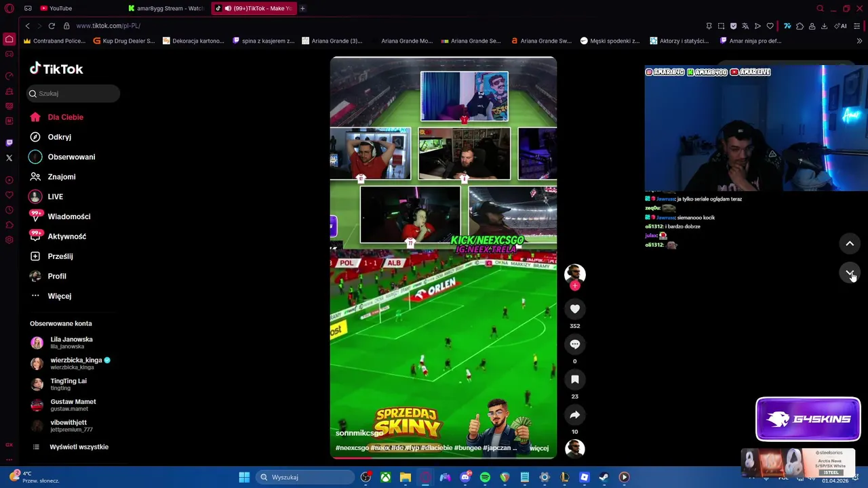Open browser easy setup menu
The height and width of the screenshot is (488, 868).
[x=857, y=26]
